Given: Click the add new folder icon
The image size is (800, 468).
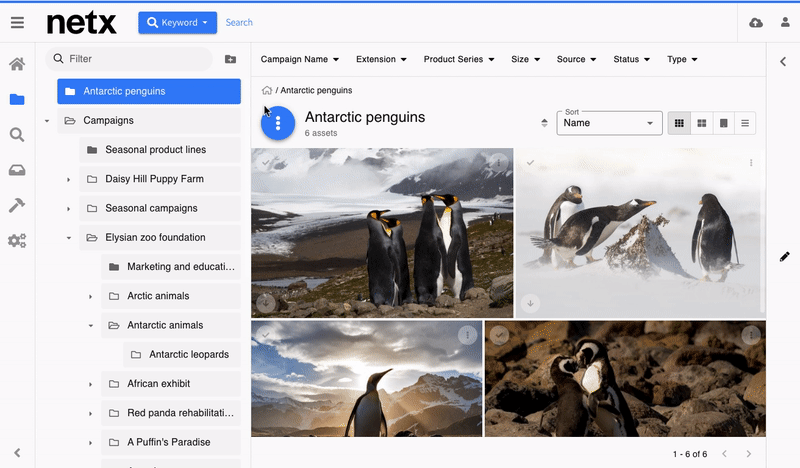Looking at the screenshot, I should point(231,59).
